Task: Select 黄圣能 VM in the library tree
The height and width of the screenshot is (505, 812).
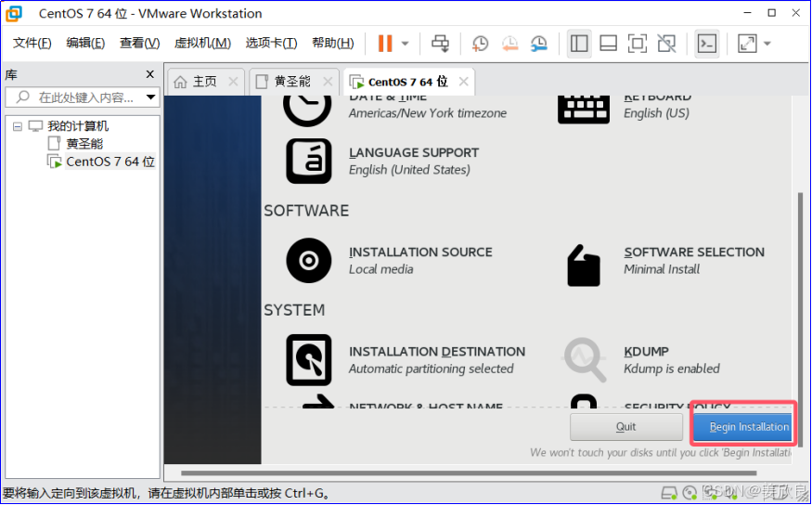Action: point(84,144)
